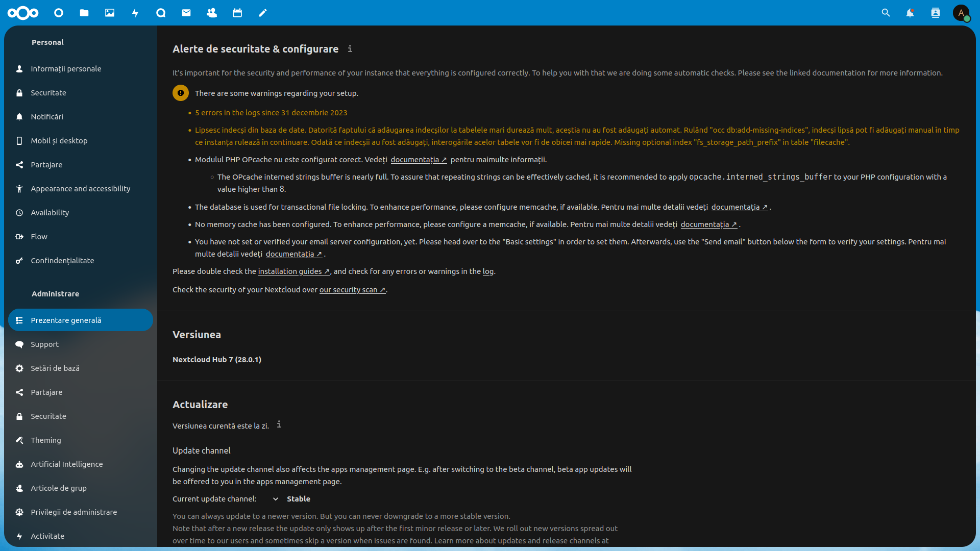Screen dimensions: 980x551
Task: Select the Stable channel value
Action: click(299, 499)
